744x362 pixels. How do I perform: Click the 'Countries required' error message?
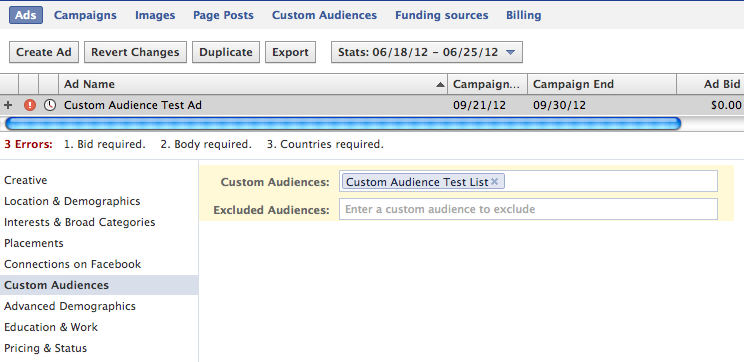[325, 144]
